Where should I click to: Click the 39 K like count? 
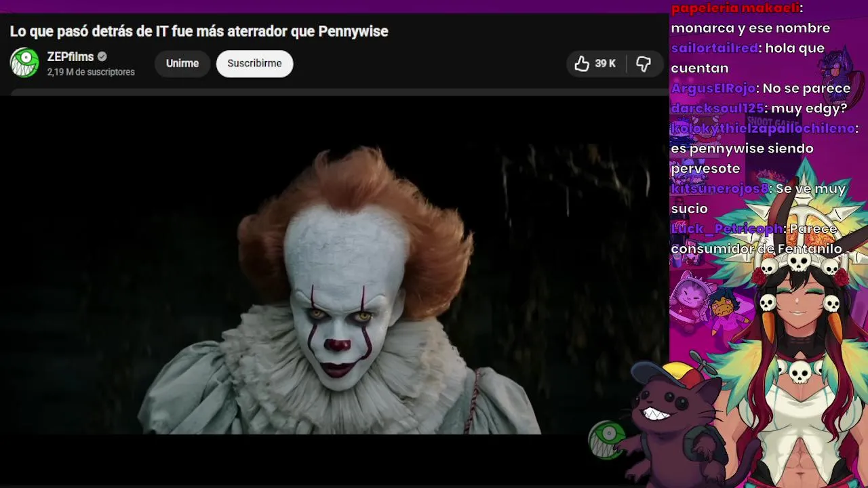(606, 64)
